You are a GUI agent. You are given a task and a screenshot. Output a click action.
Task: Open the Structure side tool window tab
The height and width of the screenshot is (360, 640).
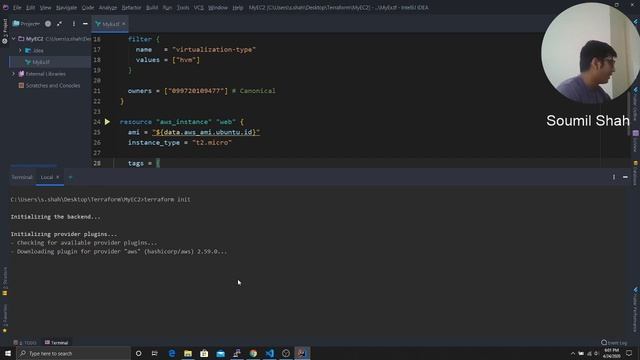(5, 281)
